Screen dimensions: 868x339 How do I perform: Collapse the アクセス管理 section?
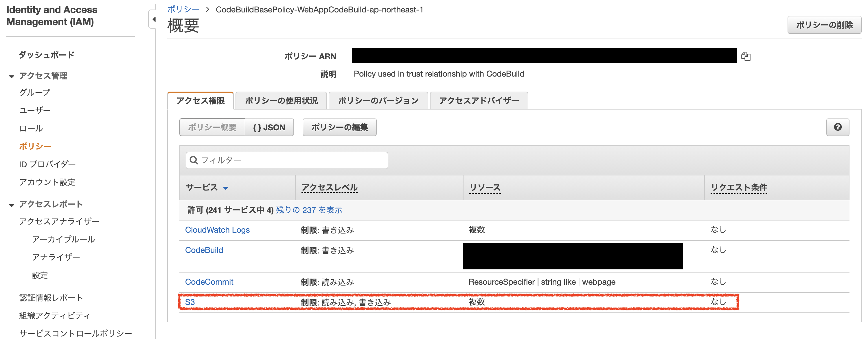coord(12,76)
